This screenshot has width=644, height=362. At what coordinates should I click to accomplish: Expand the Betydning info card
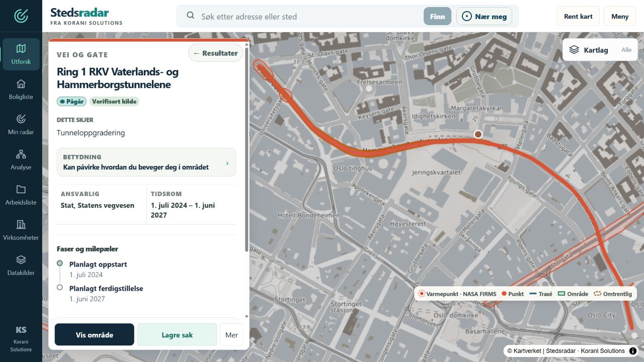[x=146, y=162]
